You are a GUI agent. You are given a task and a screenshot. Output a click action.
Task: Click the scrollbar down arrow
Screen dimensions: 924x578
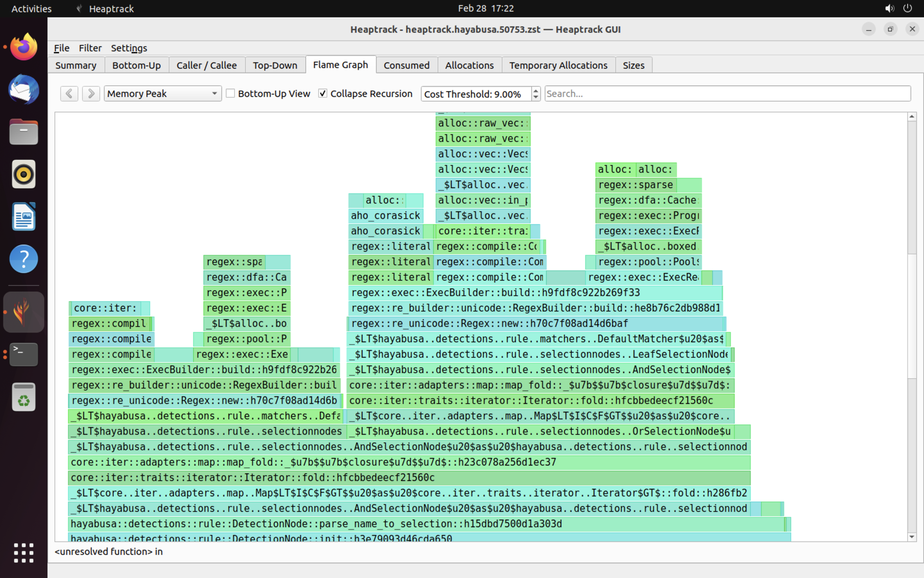click(912, 537)
